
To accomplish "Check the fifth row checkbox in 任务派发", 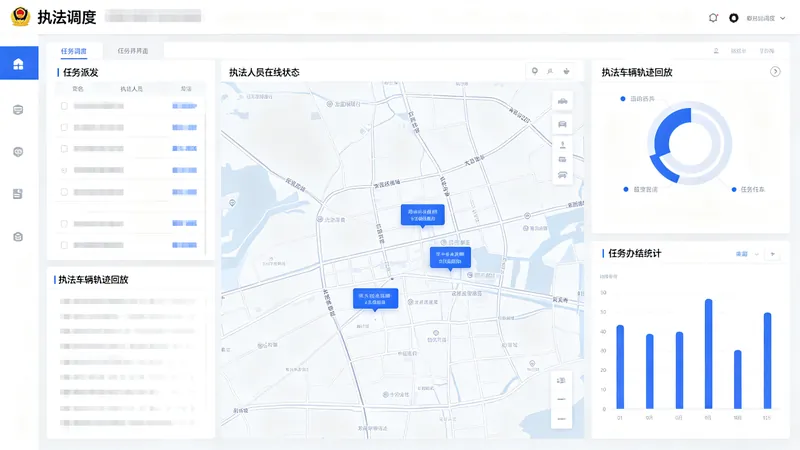I will [x=64, y=192].
